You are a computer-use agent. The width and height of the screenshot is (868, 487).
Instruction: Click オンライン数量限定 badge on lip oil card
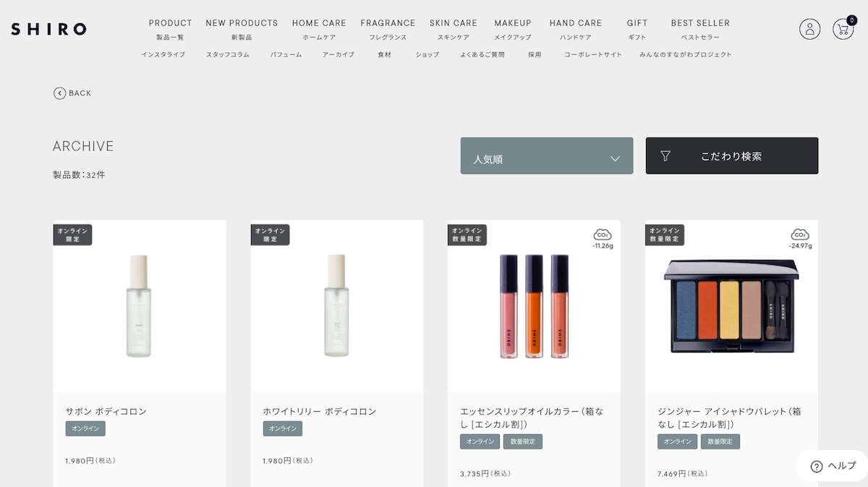[x=467, y=234]
